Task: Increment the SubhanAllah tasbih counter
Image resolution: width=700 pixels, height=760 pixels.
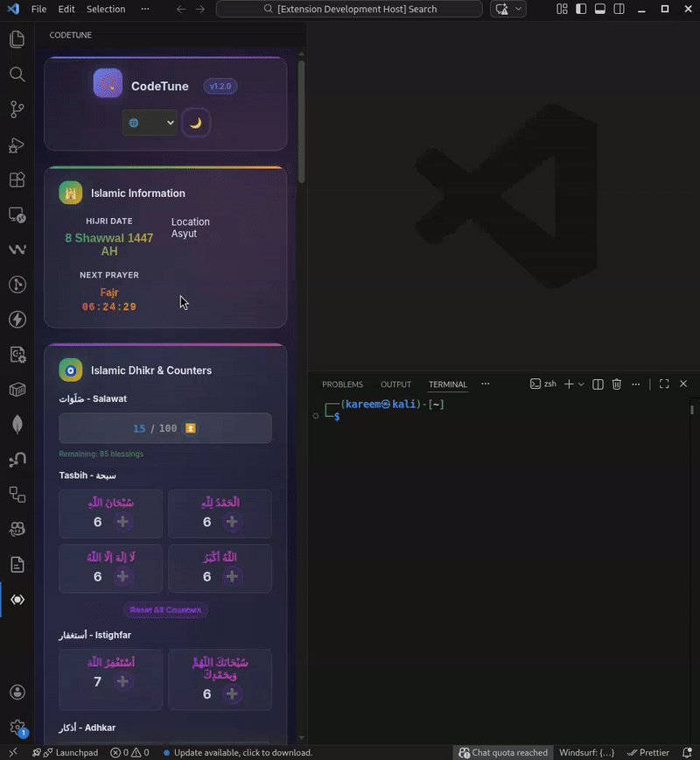Action: pos(123,522)
